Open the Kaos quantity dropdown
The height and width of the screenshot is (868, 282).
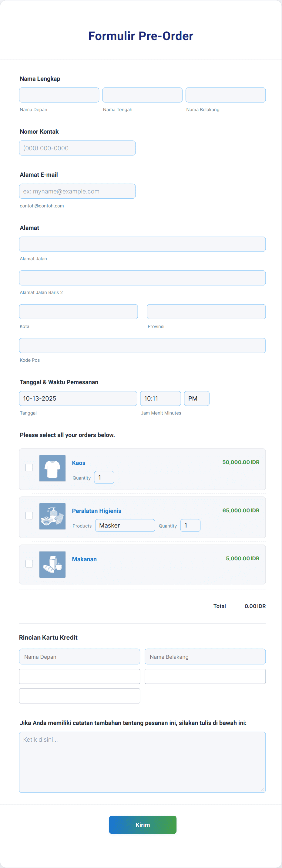point(104,477)
